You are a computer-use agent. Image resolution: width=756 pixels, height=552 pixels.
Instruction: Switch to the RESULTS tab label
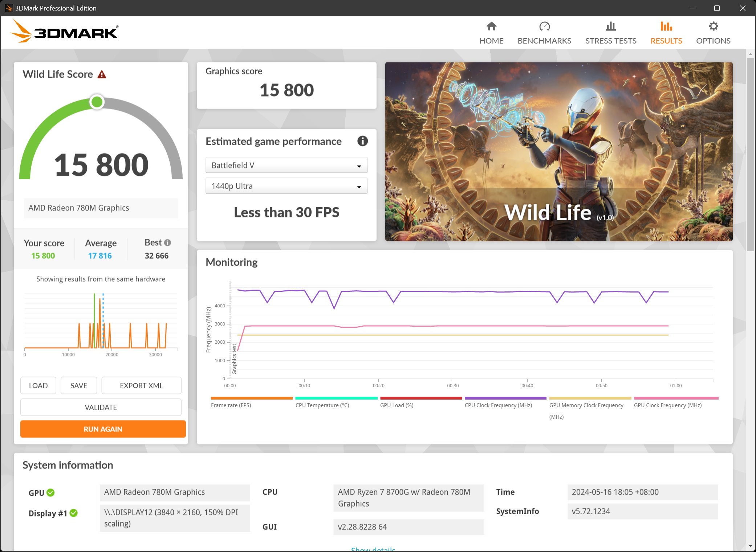point(666,41)
